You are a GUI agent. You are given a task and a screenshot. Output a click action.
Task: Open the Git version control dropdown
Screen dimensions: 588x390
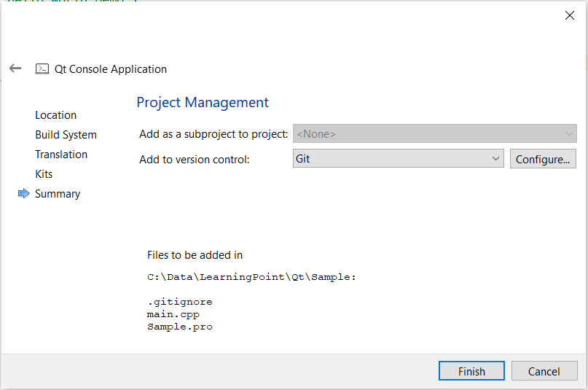[398, 158]
